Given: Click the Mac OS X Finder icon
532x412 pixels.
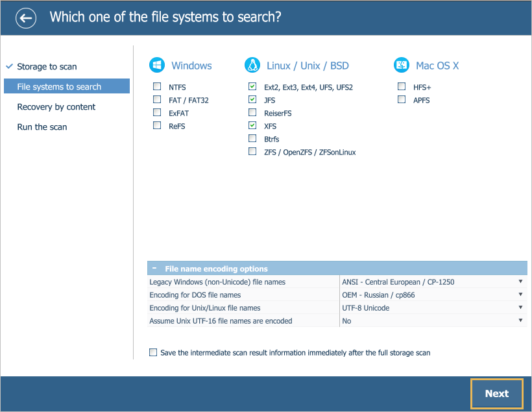Looking at the screenshot, I should tap(402, 65).
